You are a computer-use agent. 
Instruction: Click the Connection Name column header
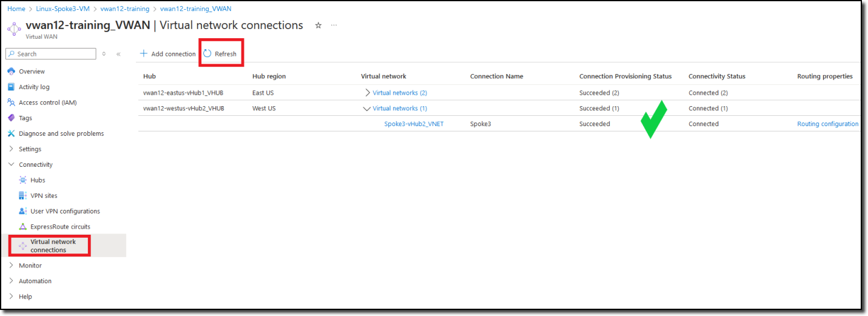pos(496,76)
